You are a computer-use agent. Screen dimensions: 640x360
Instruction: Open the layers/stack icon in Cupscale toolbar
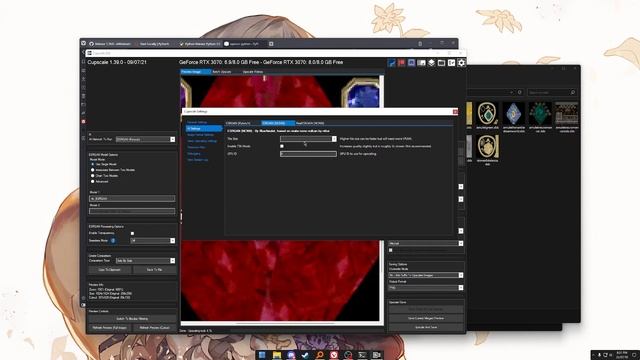[431, 63]
